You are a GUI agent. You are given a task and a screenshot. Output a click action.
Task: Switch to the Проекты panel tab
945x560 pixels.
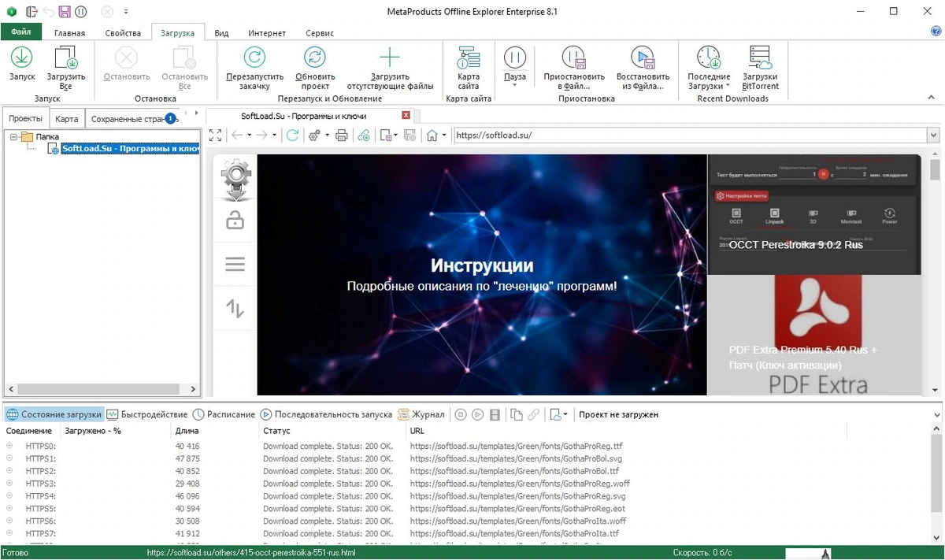click(25, 119)
